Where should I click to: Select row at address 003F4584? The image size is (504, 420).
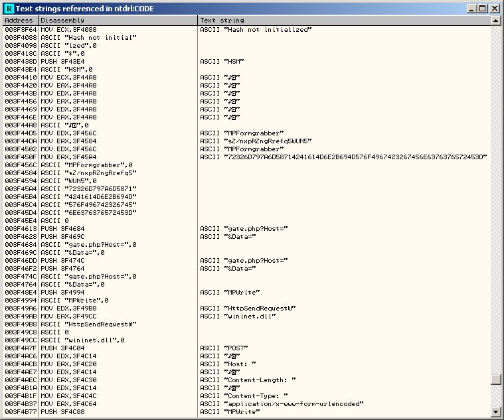tap(247, 173)
